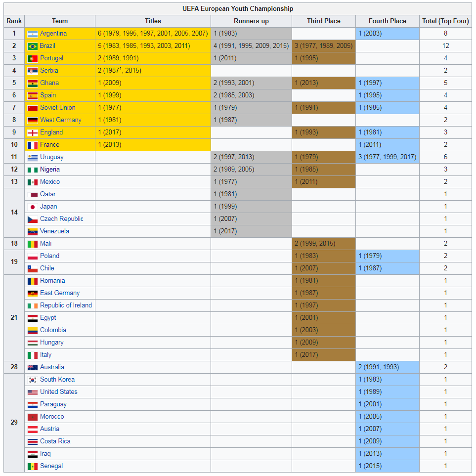Follow the Egypt team link
476x476 pixels.
(x=48, y=317)
